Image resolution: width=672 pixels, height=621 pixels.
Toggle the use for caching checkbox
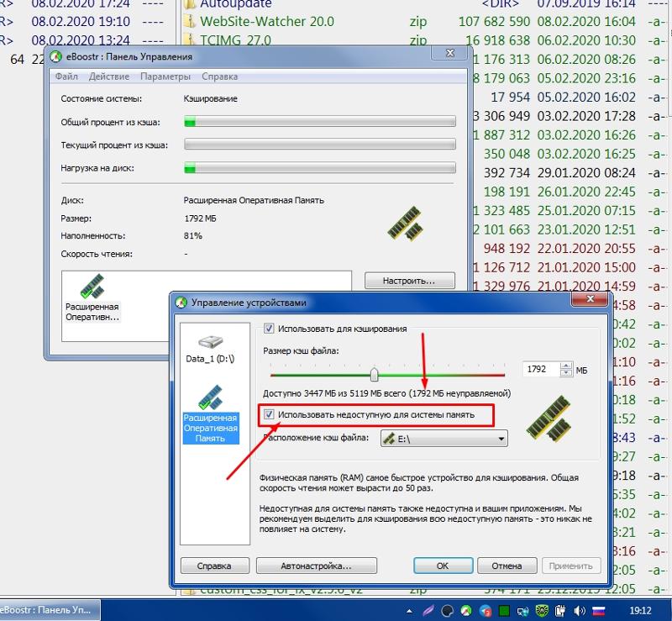pos(269,329)
